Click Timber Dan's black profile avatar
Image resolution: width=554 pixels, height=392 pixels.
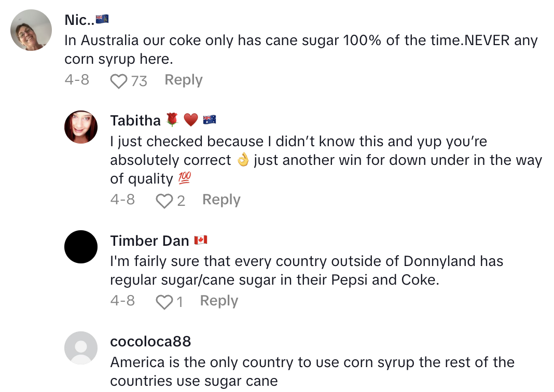click(81, 247)
